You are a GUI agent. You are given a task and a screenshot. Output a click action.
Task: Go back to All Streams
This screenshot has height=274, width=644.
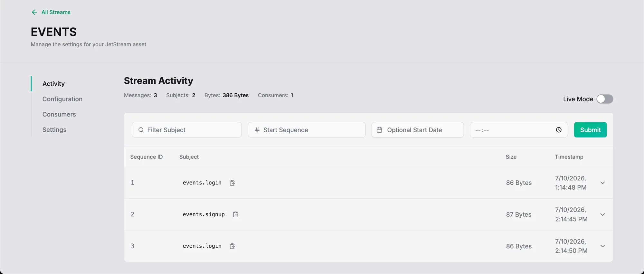56,12
